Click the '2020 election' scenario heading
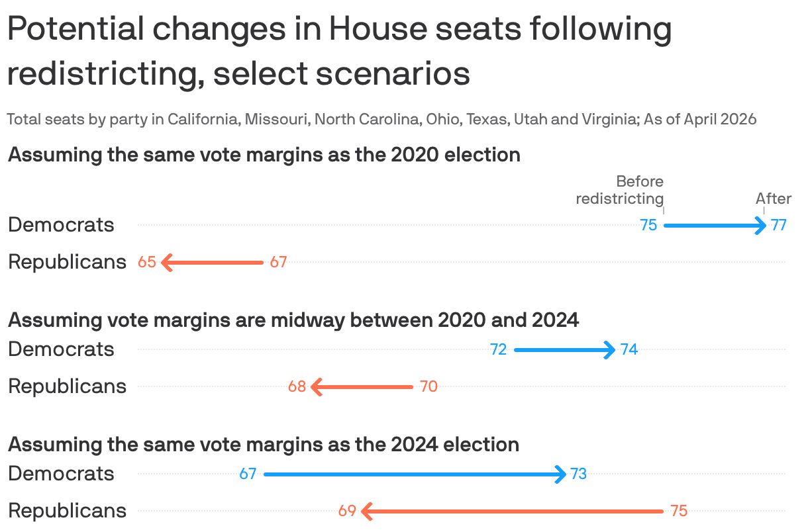Screen dimensions: 808x532 point(264,155)
